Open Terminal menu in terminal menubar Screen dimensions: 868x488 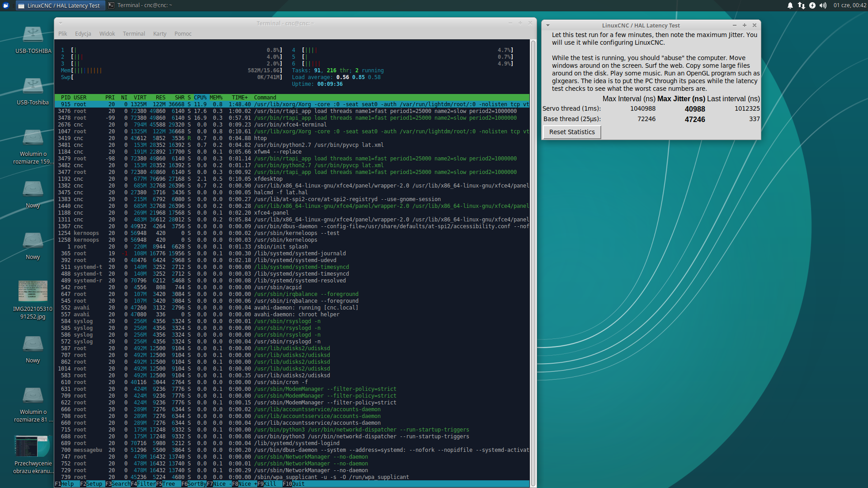(134, 34)
